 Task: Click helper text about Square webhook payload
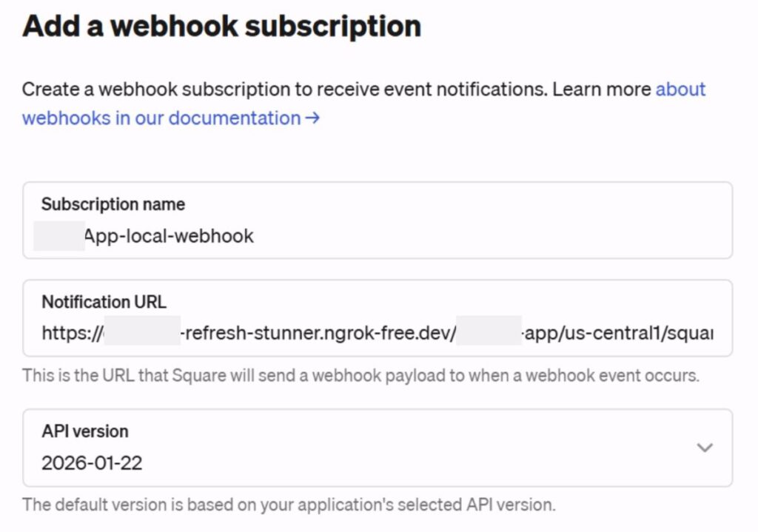360,375
